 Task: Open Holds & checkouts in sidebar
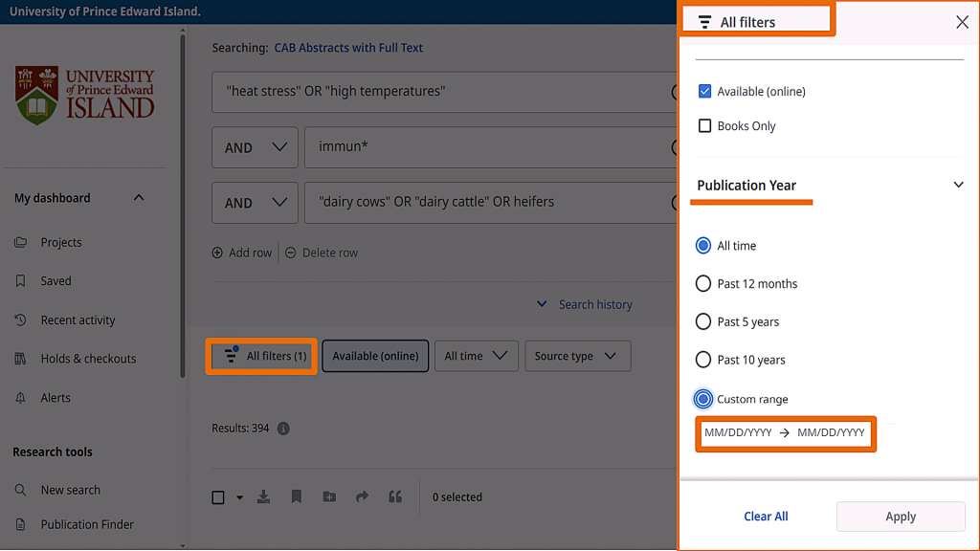[x=88, y=359]
